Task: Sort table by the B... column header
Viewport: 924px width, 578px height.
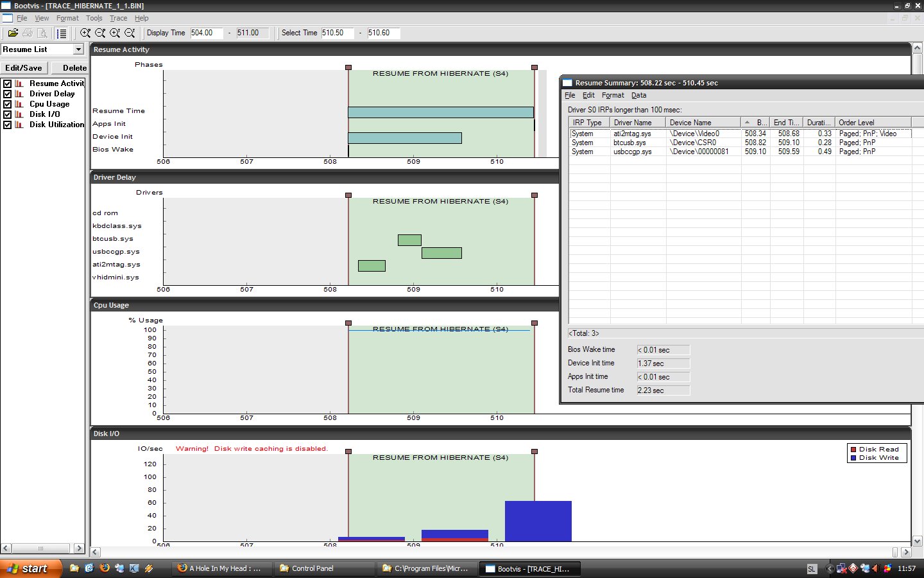Action: 755,122
